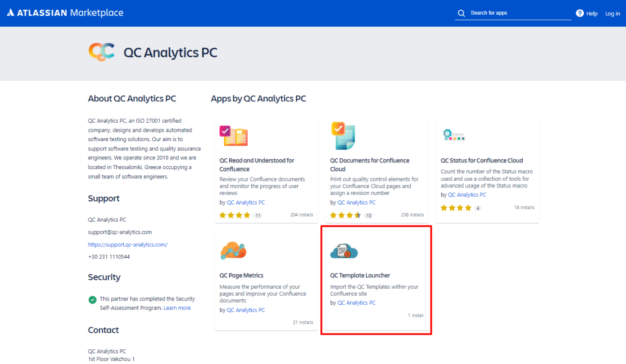Click vendor link under QC Status card
626x364 pixels.
tap(466, 195)
